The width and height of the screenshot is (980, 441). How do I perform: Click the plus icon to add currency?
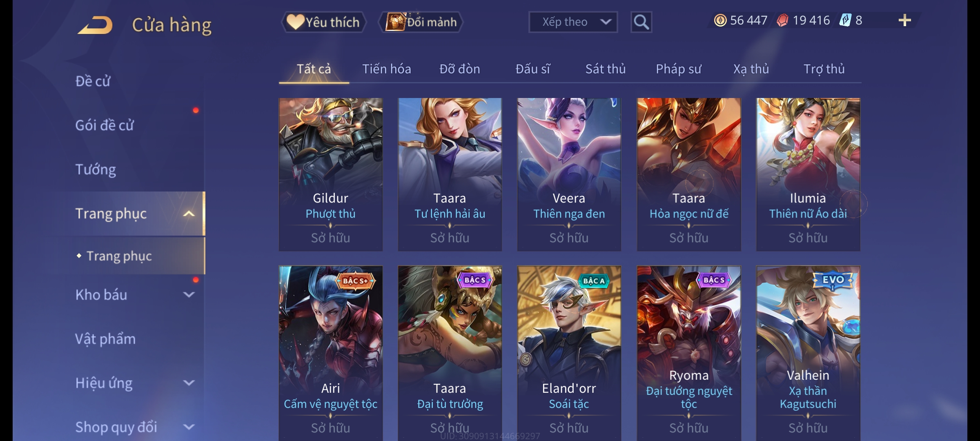point(905,20)
